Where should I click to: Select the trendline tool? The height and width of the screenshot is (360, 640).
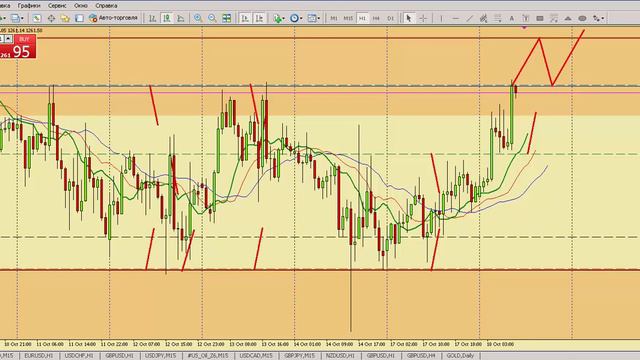tap(470, 18)
